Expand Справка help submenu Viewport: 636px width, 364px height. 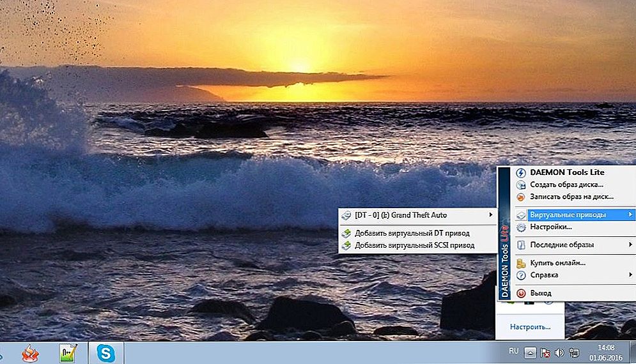pyautogui.click(x=575, y=275)
